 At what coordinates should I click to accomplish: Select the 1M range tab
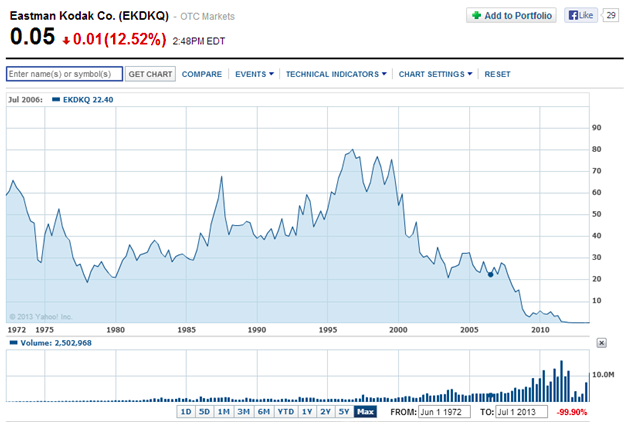223,412
